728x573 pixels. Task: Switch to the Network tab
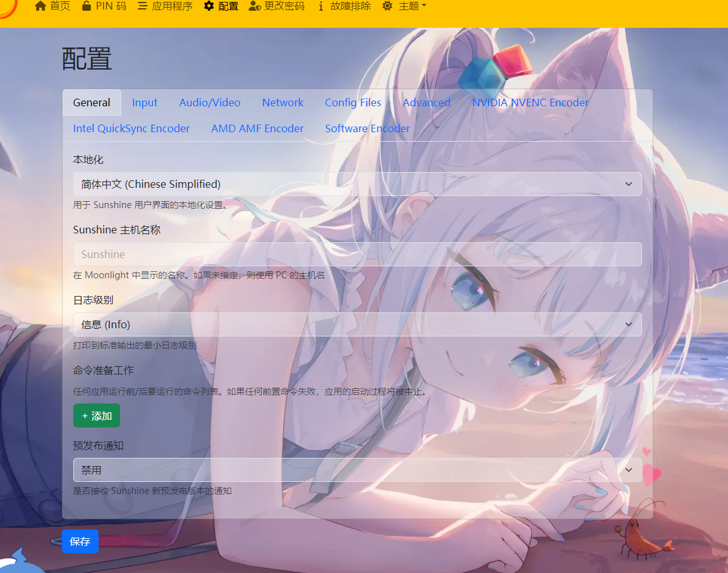point(282,102)
